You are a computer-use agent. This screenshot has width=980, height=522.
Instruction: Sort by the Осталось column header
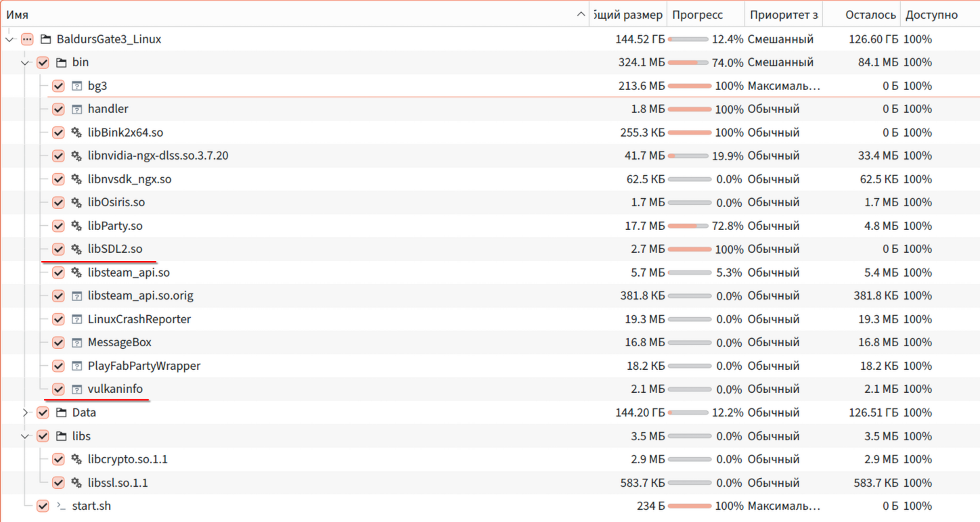870,14
